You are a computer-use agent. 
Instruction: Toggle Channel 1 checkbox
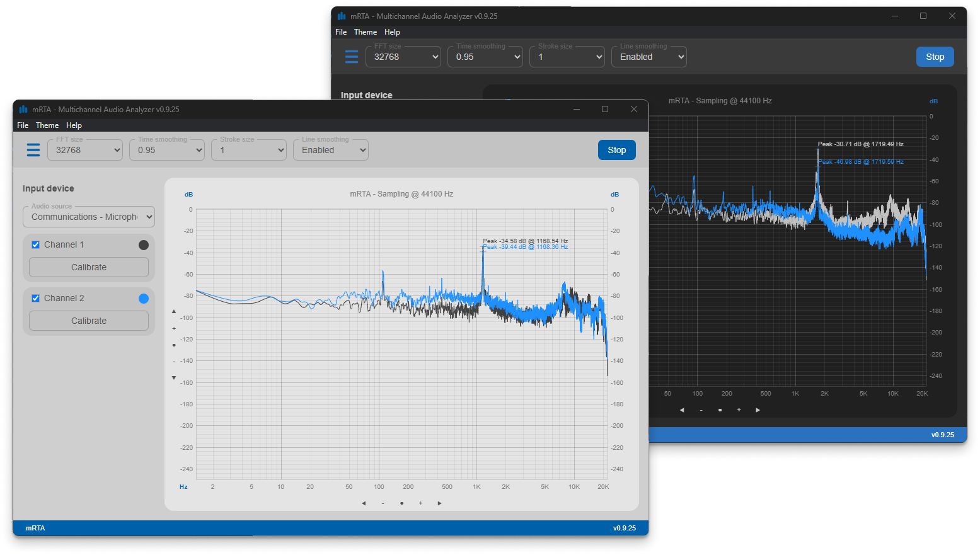[36, 245]
